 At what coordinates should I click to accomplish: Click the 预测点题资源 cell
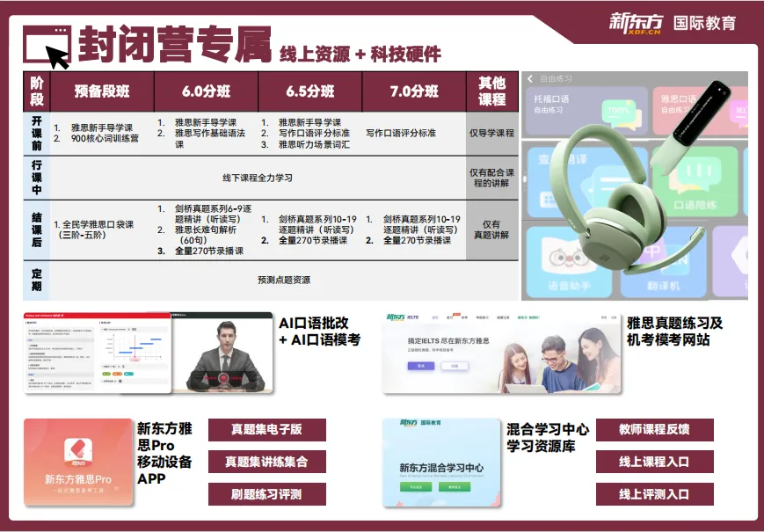coord(284,281)
